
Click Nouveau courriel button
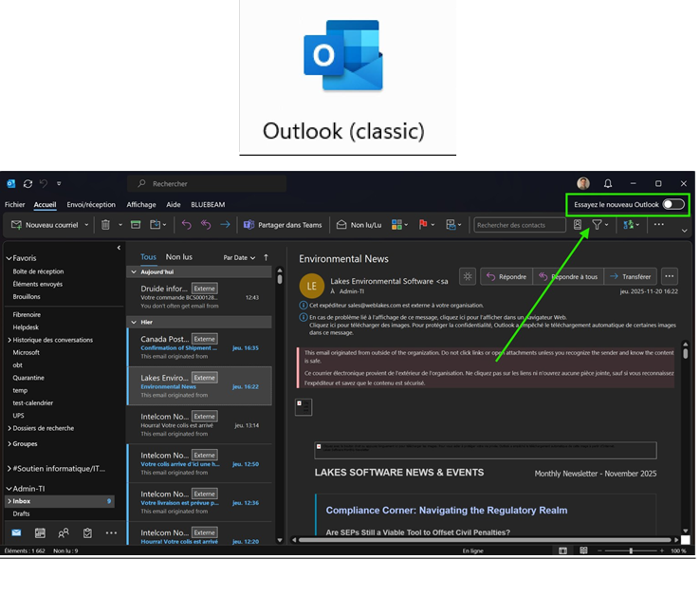45,225
